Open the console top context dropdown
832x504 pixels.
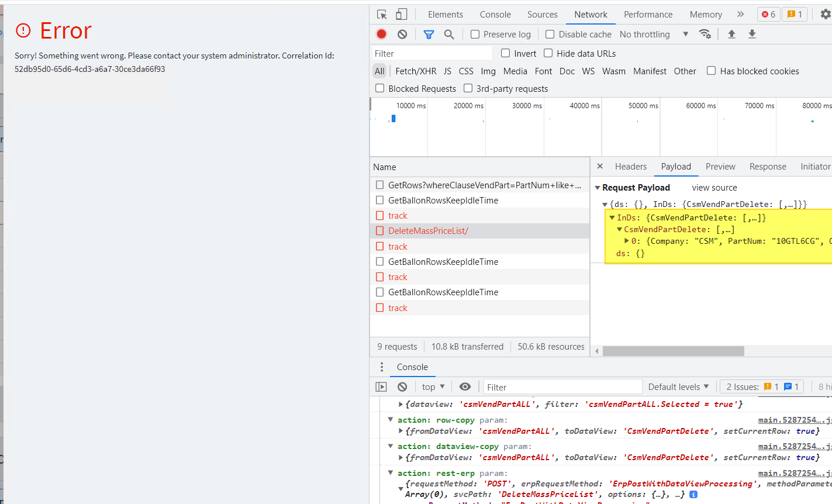(433, 387)
